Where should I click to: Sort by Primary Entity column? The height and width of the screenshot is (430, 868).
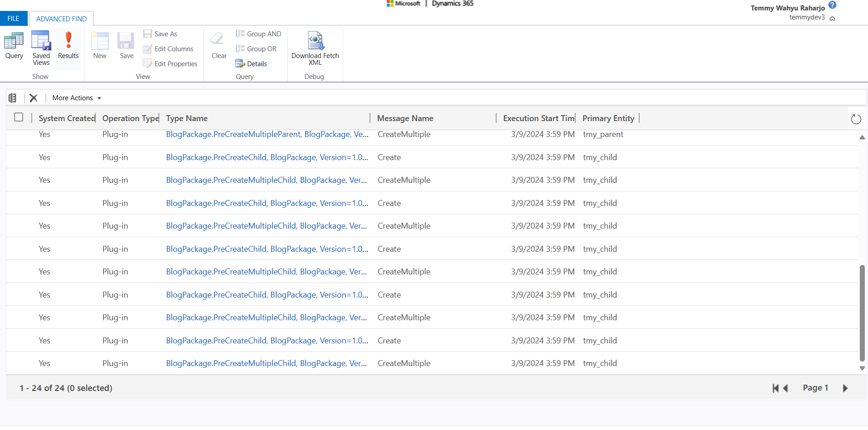tap(608, 118)
